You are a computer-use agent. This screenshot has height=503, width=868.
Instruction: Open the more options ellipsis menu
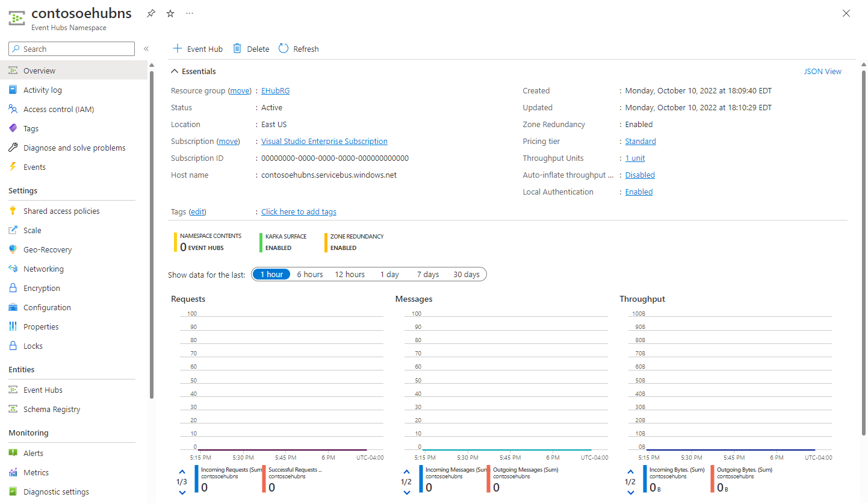190,13
